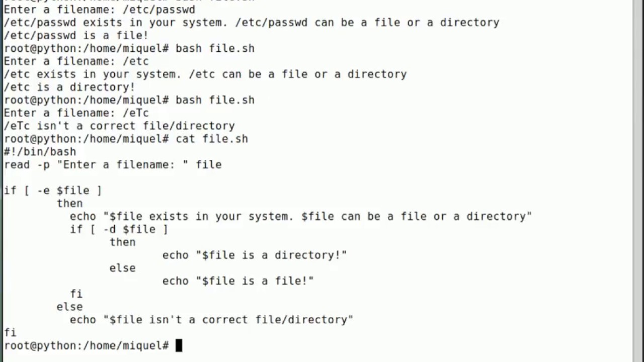Click the '/etc/passwd is a file!' output line
Screen dimensions: 644x362
(76, 36)
